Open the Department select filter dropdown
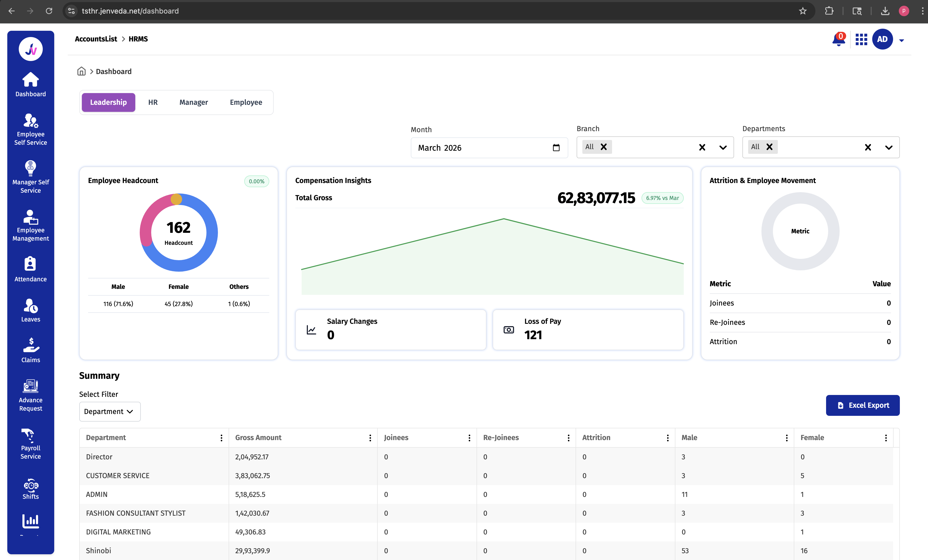928x560 pixels. [x=109, y=411]
